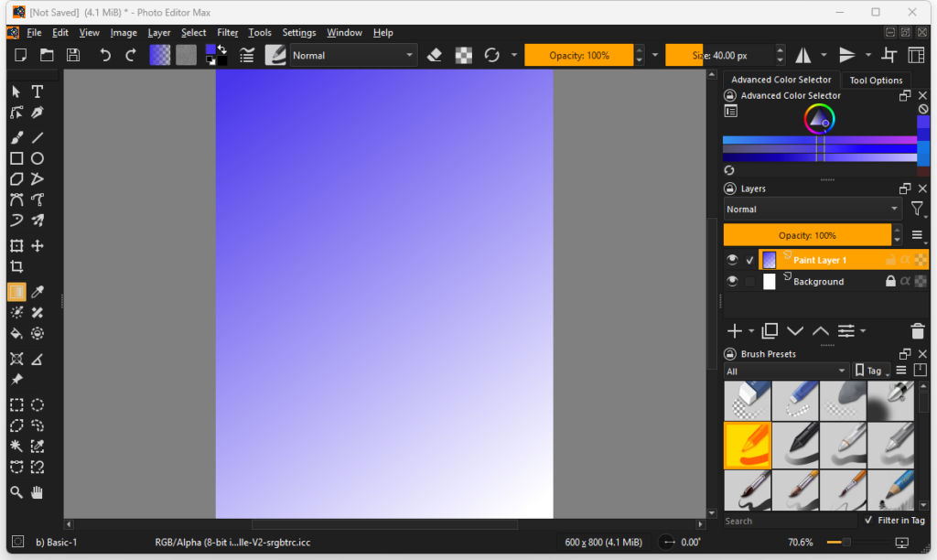Select the Rectangular Selection tool
The height and width of the screenshot is (560, 937).
(16, 405)
